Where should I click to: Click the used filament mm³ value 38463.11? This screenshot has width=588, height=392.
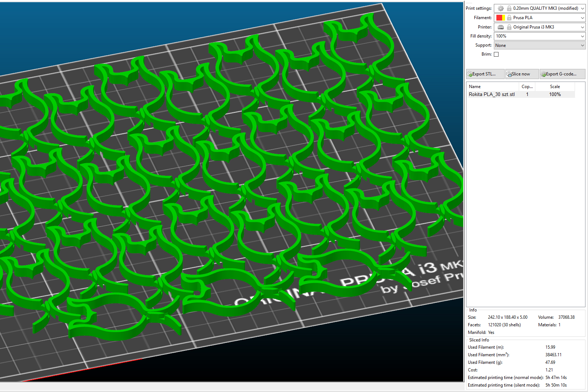[x=553, y=355]
